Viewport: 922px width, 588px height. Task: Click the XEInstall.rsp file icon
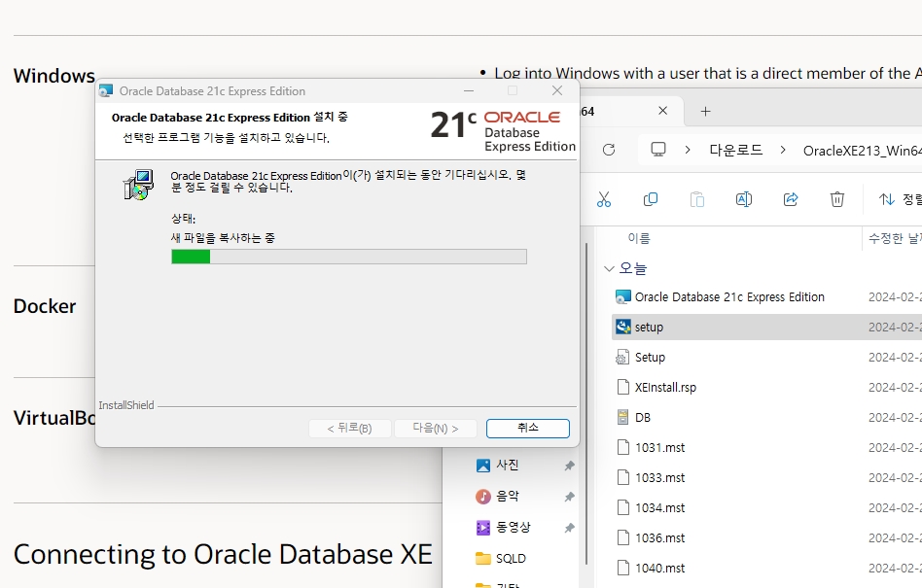click(x=622, y=388)
